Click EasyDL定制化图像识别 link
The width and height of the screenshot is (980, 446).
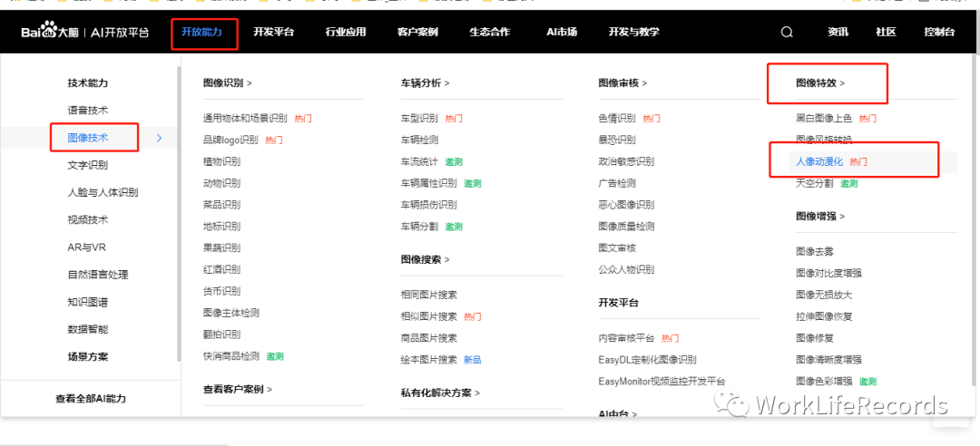pos(648,360)
